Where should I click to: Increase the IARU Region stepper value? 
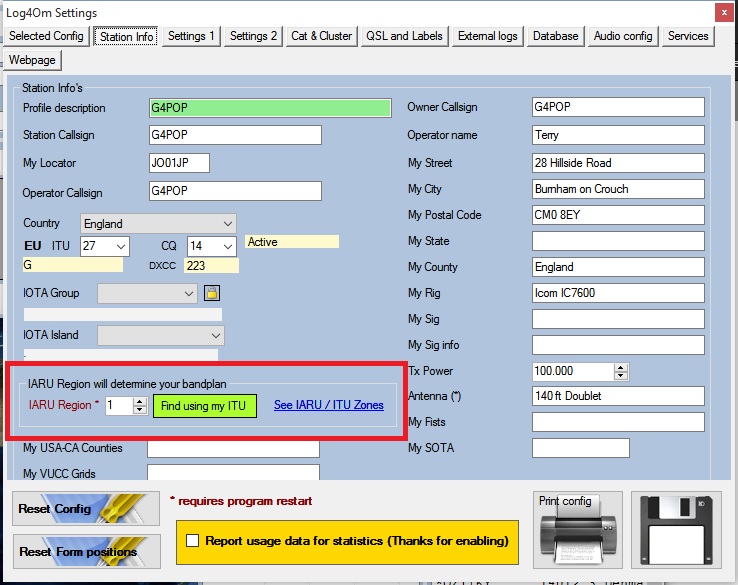tap(139, 401)
